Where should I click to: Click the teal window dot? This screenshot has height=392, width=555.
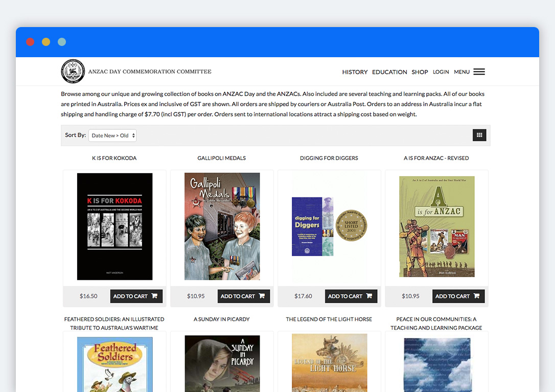pyautogui.click(x=62, y=42)
